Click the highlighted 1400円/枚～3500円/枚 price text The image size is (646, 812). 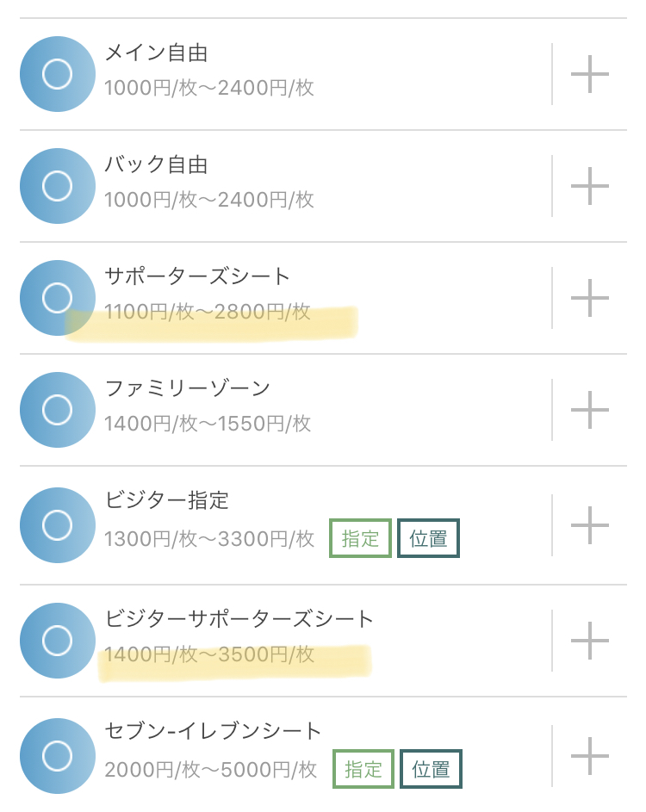click(209, 654)
